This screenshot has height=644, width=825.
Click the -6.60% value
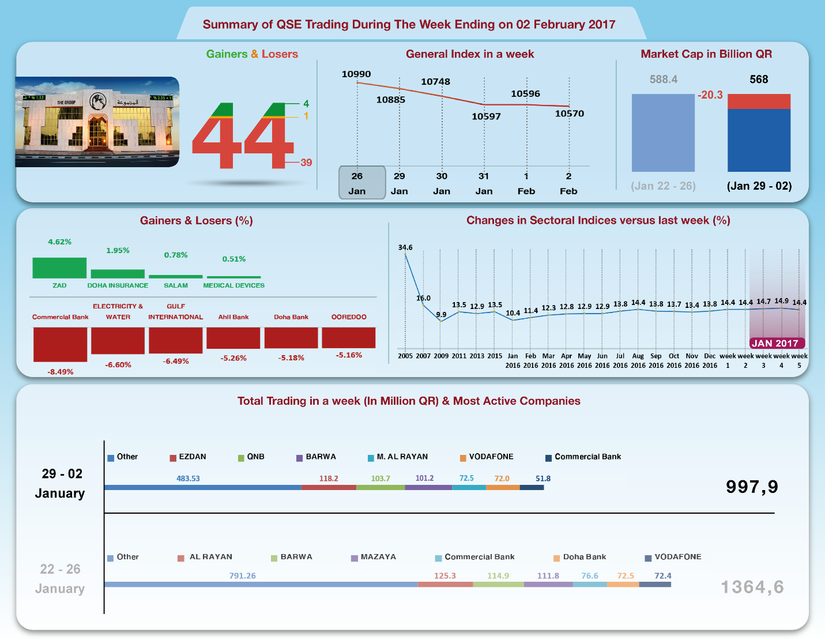[x=118, y=365]
